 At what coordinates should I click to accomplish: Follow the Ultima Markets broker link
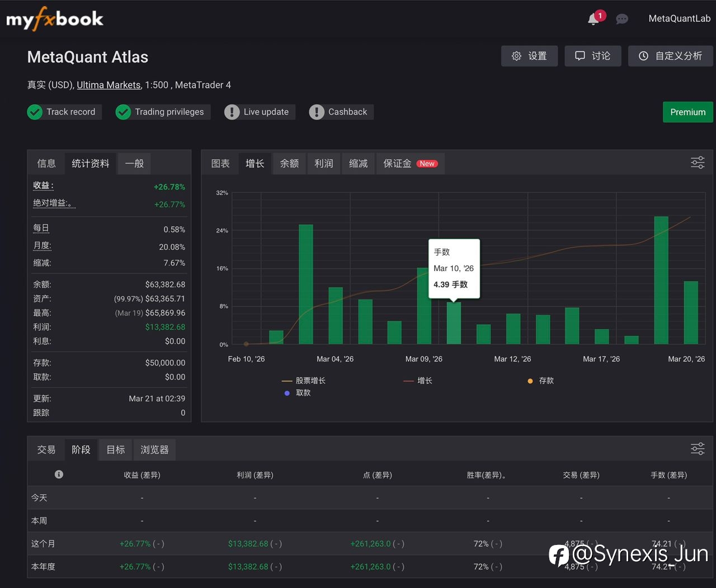[x=109, y=85]
